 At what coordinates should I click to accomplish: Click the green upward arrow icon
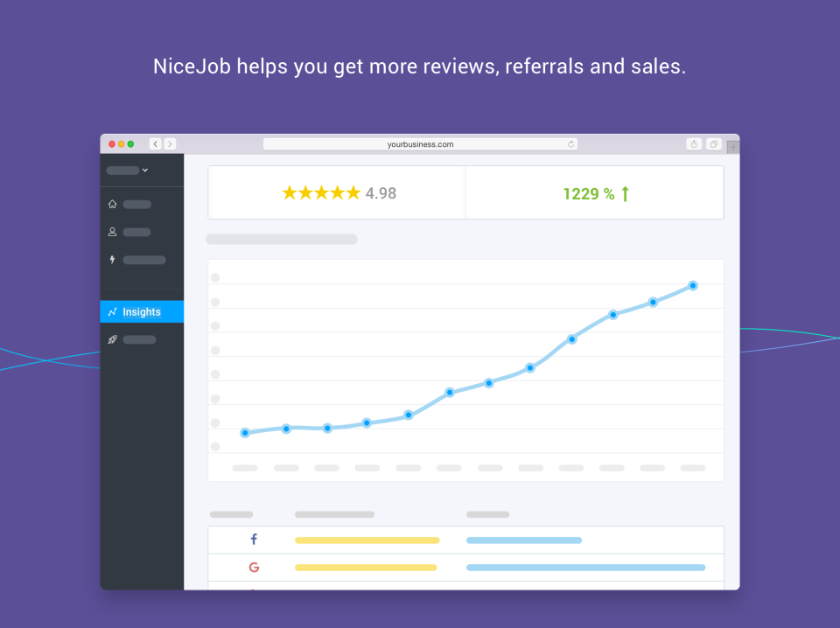click(x=625, y=194)
